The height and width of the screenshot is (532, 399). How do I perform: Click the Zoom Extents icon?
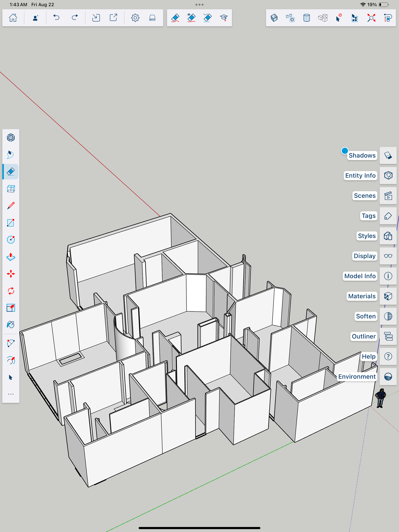[x=371, y=18]
